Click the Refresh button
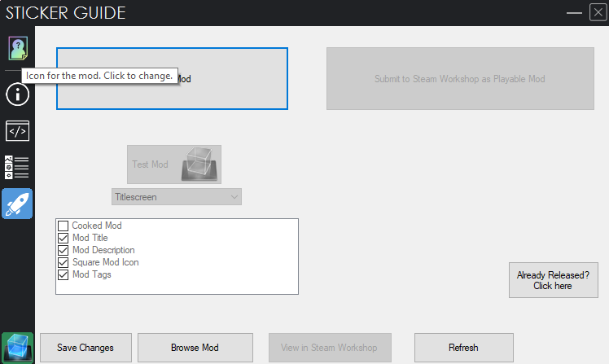This screenshot has height=364, width=609. (463, 348)
